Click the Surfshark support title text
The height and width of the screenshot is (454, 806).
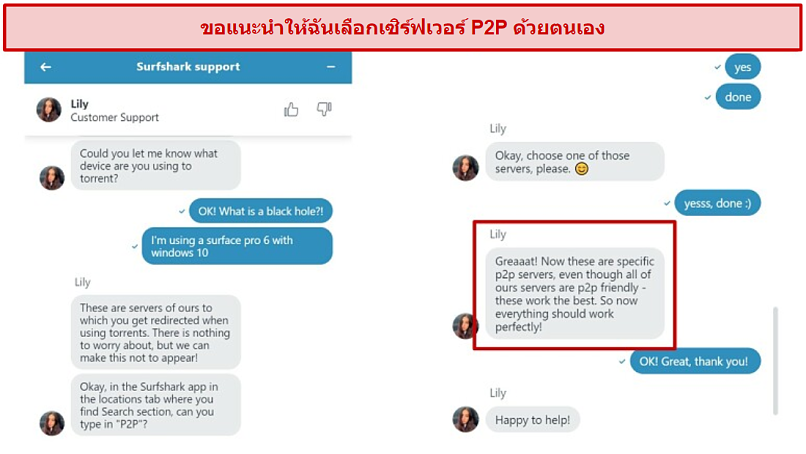[x=188, y=67]
